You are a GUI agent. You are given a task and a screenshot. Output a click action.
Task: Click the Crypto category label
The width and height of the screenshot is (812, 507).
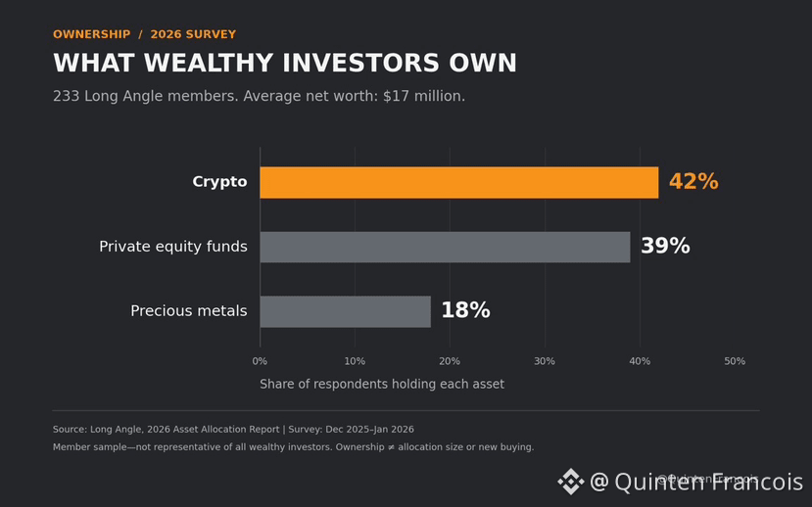[x=219, y=182]
